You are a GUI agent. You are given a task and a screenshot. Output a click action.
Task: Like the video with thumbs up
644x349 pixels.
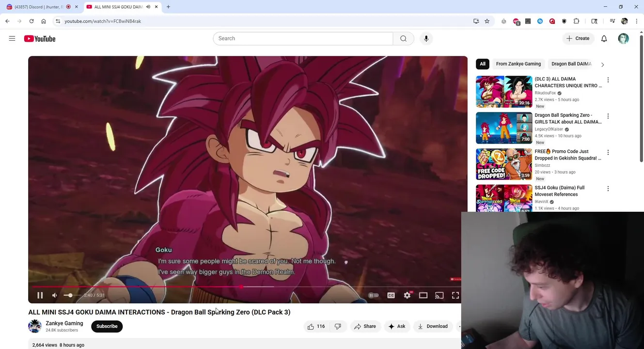315,326
